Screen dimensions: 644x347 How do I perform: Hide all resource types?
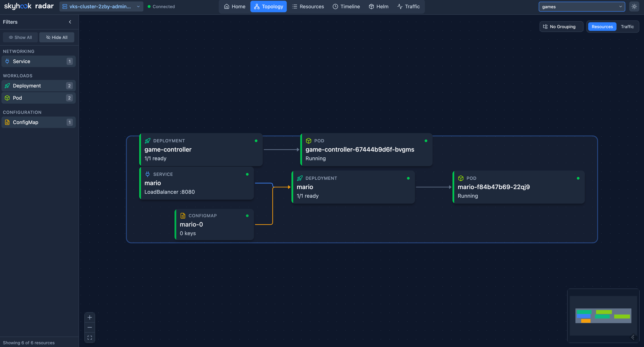click(x=57, y=37)
